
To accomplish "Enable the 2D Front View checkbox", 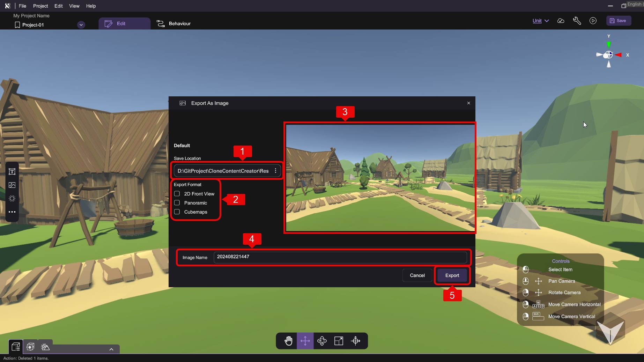I will (177, 194).
